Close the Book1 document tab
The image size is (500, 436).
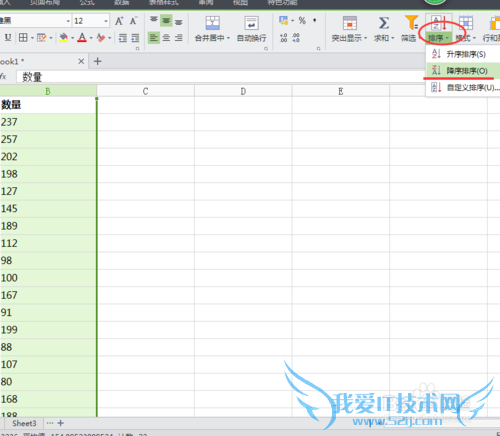(81, 61)
